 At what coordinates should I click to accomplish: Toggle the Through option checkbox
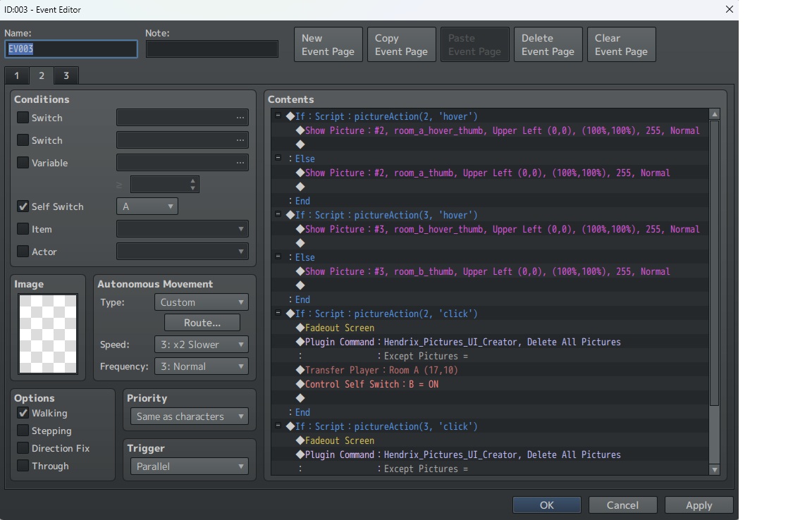(23, 466)
